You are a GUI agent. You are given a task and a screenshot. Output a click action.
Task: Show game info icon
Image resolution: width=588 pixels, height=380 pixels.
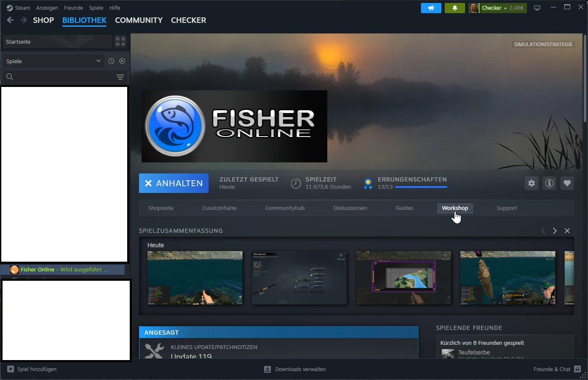click(549, 183)
